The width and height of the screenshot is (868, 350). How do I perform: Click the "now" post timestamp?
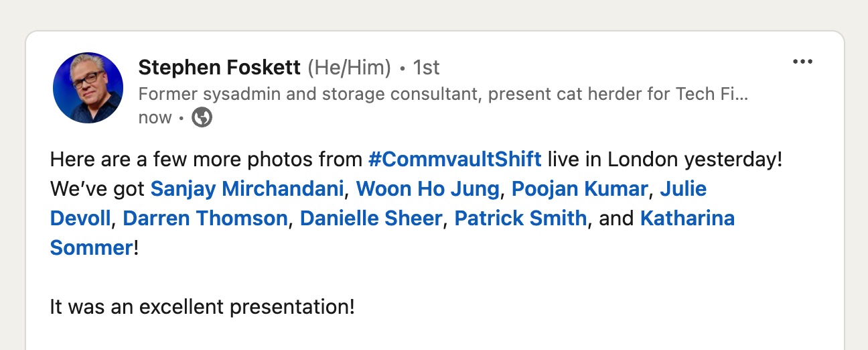[155, 118]
